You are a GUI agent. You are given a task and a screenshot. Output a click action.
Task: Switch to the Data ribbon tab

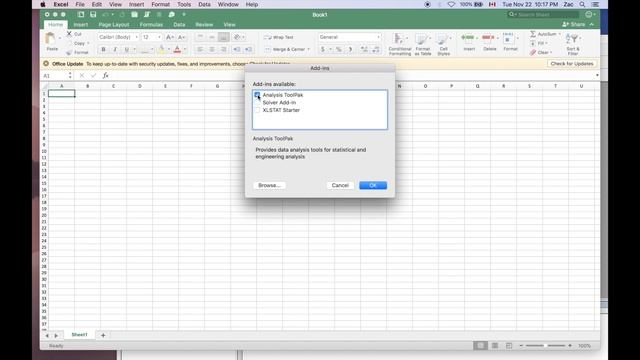179,24
